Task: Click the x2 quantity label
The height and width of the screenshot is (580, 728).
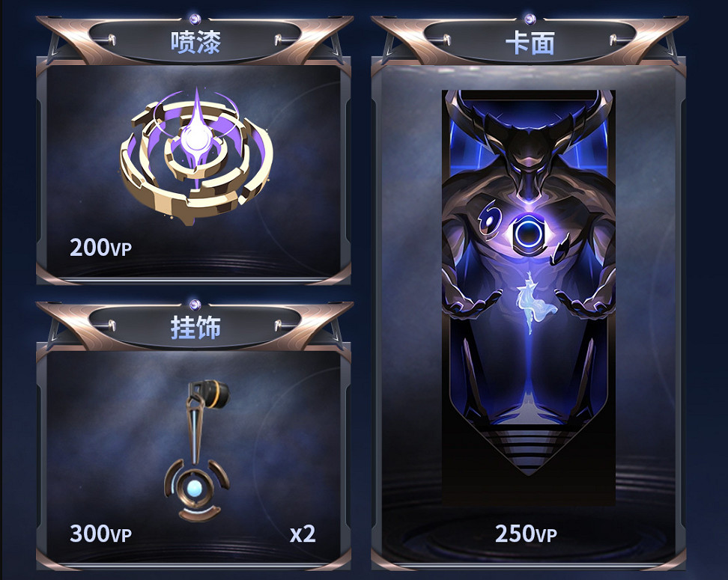Action: click(x=303, y=534)
